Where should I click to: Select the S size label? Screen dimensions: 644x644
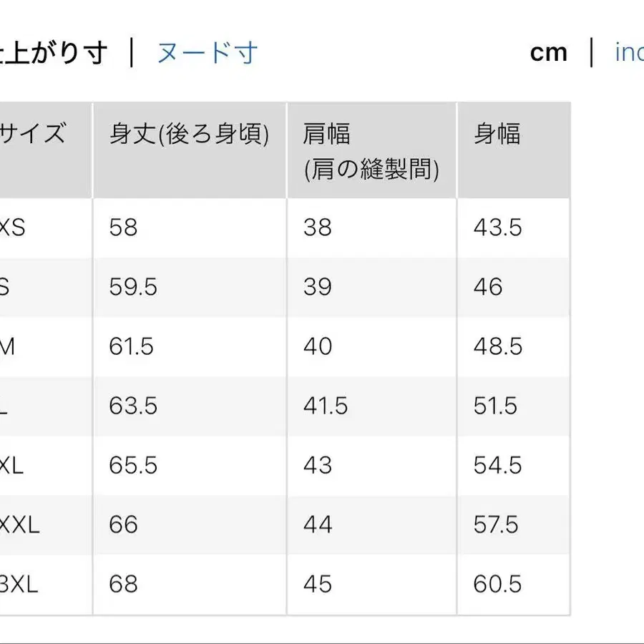[x=11, y=287]
